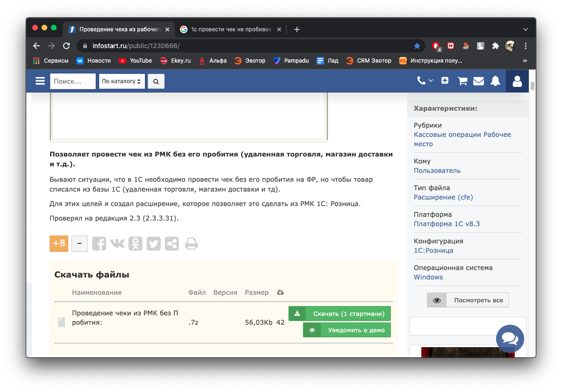Share the article on Facebook
Viewport: 562px width, 392px height.
tap(99, 243)
